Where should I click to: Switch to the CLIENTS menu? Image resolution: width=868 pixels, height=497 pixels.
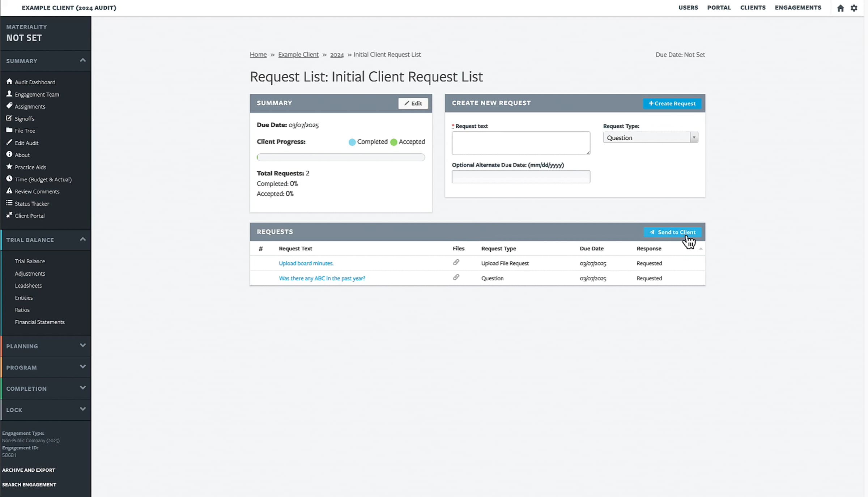pyautogui.click(x=753, y=8)
